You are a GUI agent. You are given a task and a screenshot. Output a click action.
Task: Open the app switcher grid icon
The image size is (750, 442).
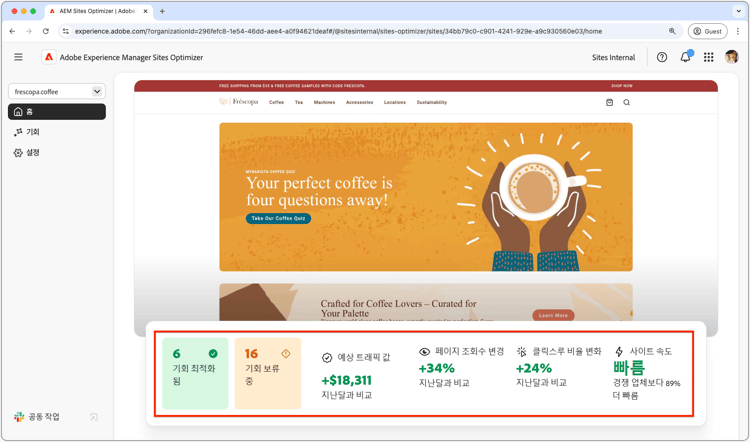709,57
